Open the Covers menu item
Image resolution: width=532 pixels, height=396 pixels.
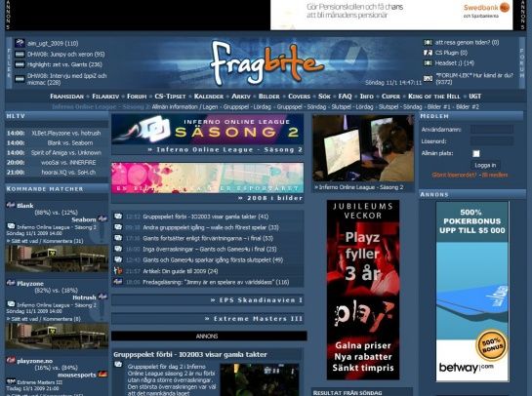299,97
